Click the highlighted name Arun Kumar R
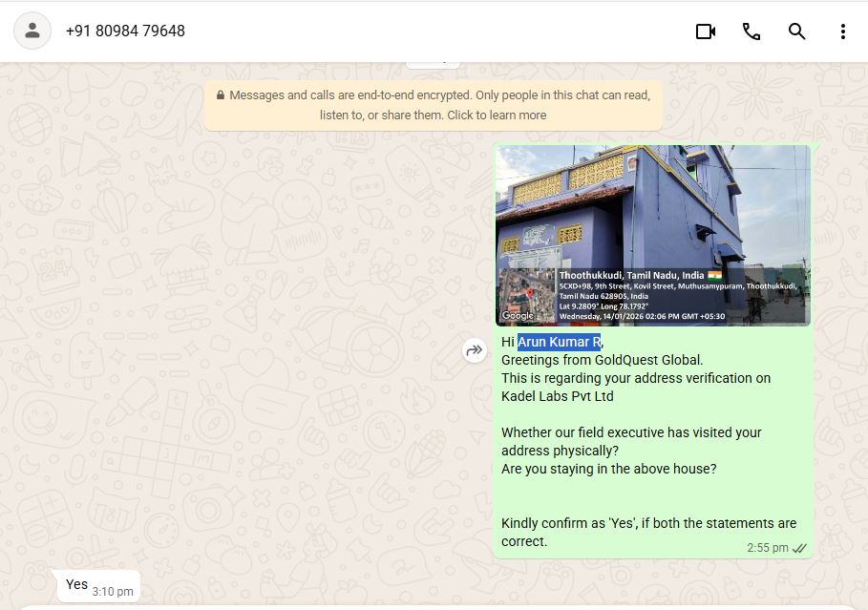 click(560, 342)
